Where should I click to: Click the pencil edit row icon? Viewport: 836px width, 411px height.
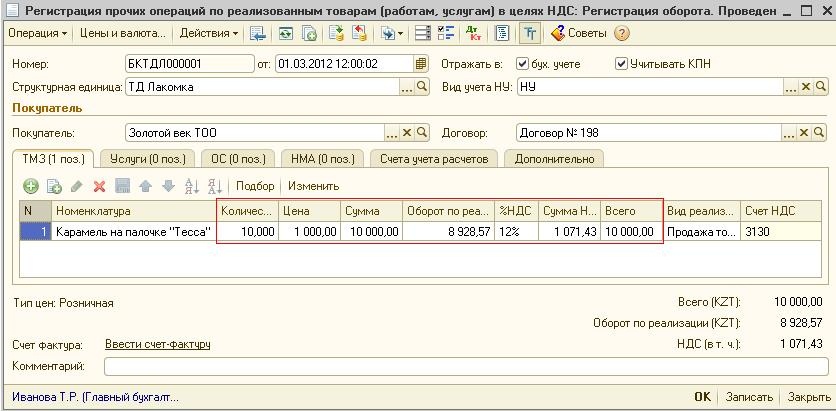(77, 186)
